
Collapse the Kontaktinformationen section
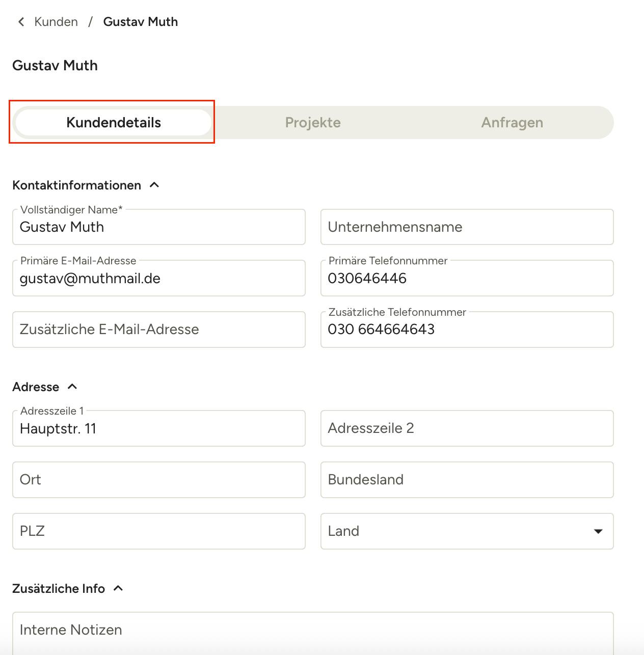pyautogui.click(x=154, y=185)
